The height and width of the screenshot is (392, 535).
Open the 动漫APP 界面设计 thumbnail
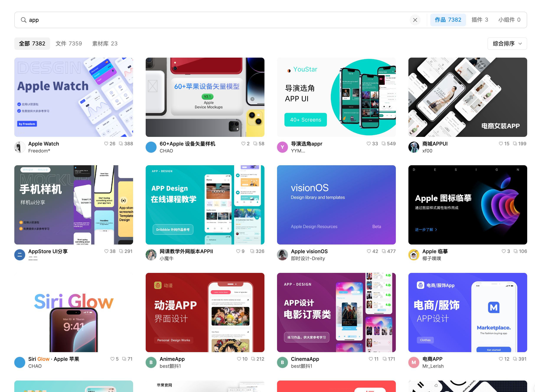coord(205,312)
